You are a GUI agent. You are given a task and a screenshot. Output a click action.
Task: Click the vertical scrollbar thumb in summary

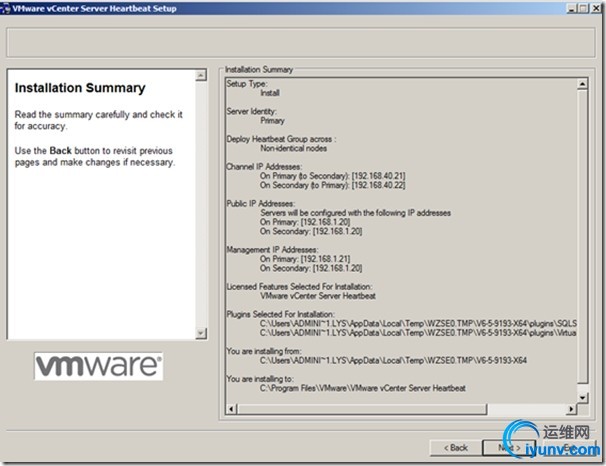tap(582, 237)
